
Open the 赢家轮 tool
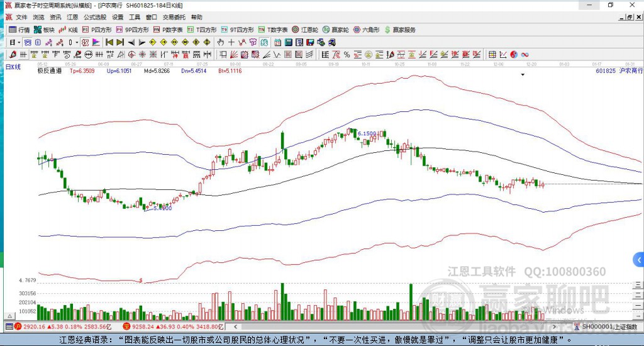tap(336, 30)
